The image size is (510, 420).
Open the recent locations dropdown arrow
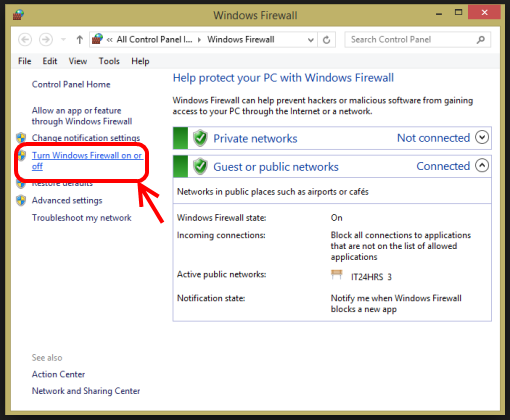(x=63, y=40)
